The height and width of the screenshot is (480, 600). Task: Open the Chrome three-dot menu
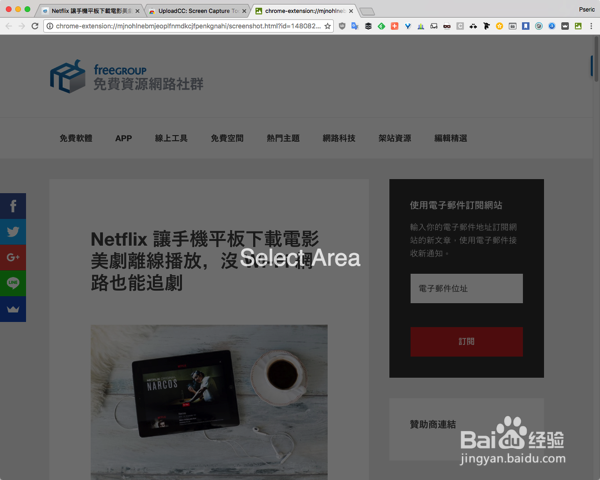[591, 26]
